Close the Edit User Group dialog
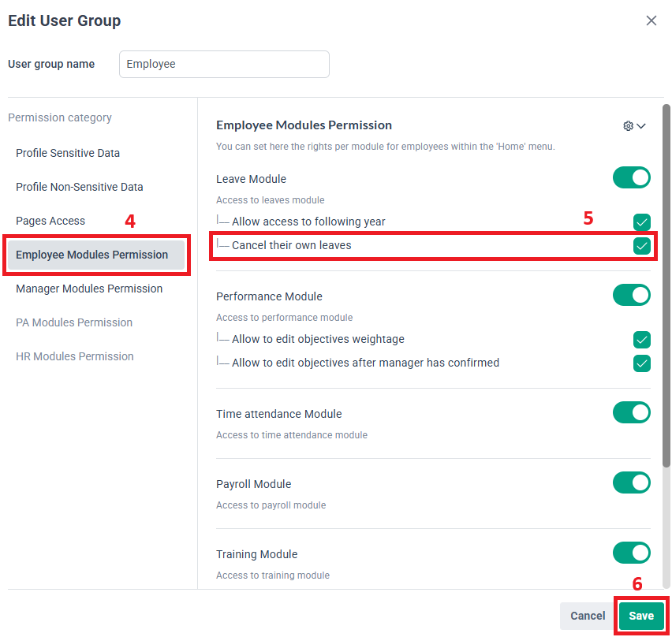 pos(651,20)
